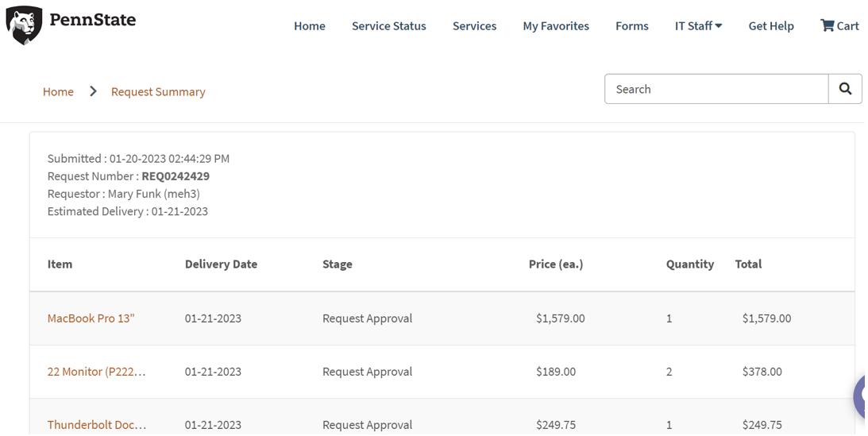Click the breadcrumb chevron separator arrow
This screenshot has width=868, height=436.
tap(93, 91)
